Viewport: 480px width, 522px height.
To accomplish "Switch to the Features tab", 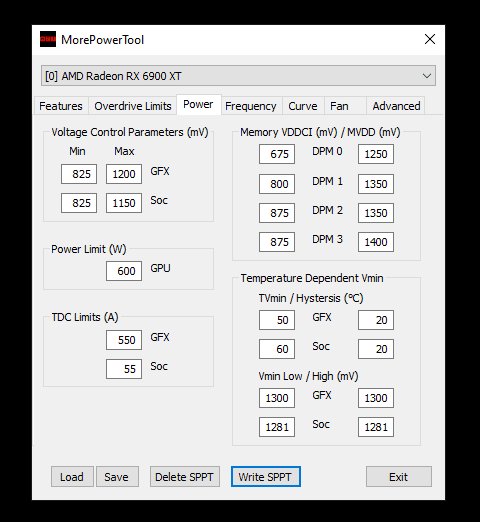I will pos(61,106).
